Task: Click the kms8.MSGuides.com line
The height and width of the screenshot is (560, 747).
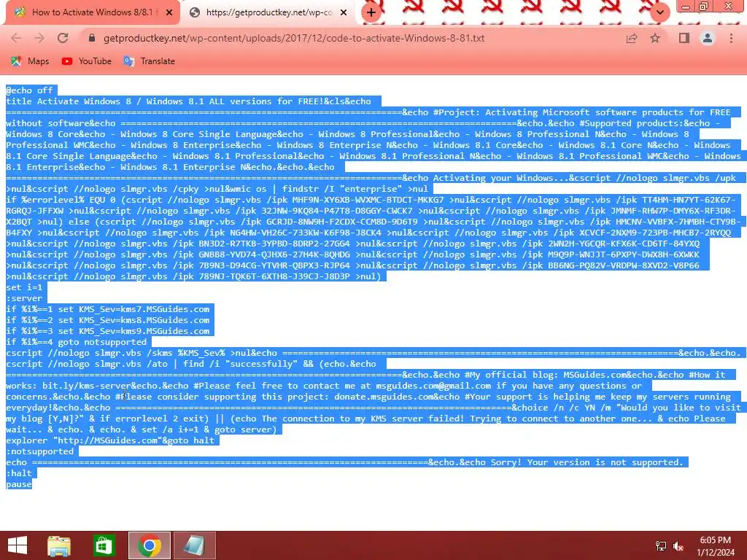Action: click(x=108, y=320)
